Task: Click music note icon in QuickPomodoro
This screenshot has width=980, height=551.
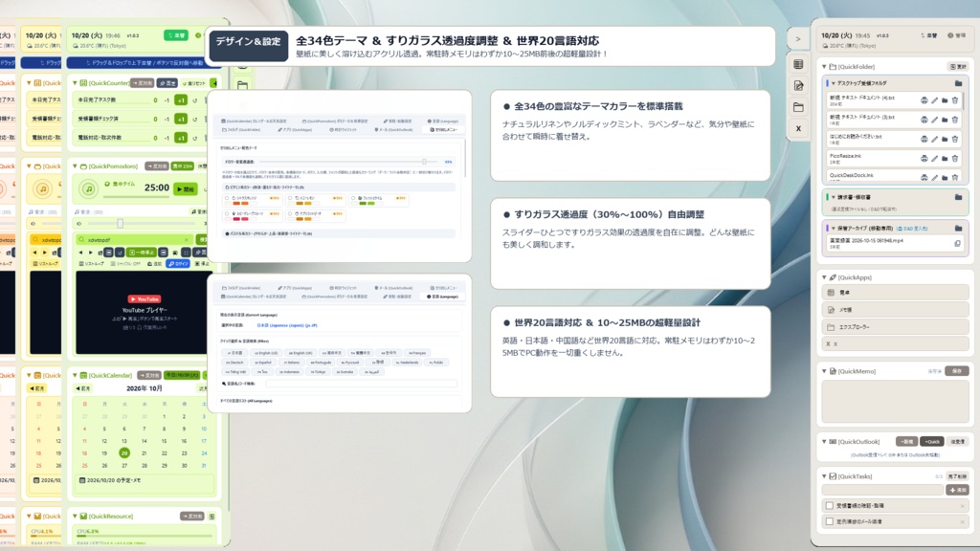Action: (x=89, y=188)
